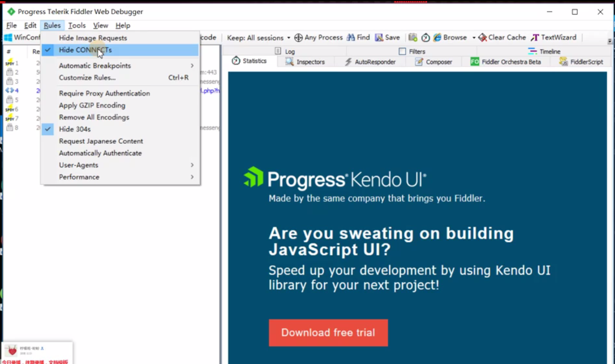Click session 5 lock icon
The height and width of the screenshot is (364, 615).
click(9, 100)
